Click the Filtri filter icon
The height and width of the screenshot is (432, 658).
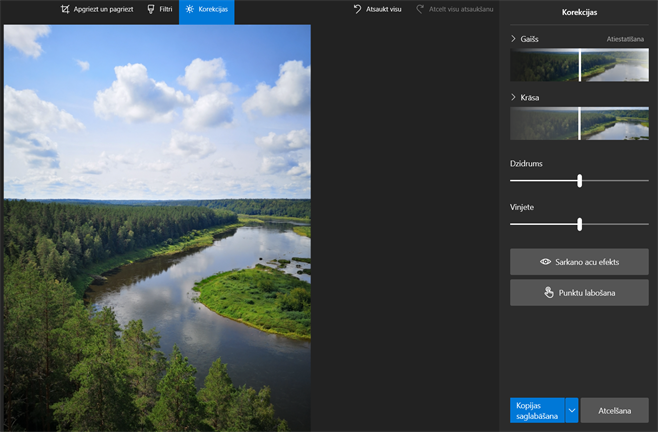(x=150, y=9)
